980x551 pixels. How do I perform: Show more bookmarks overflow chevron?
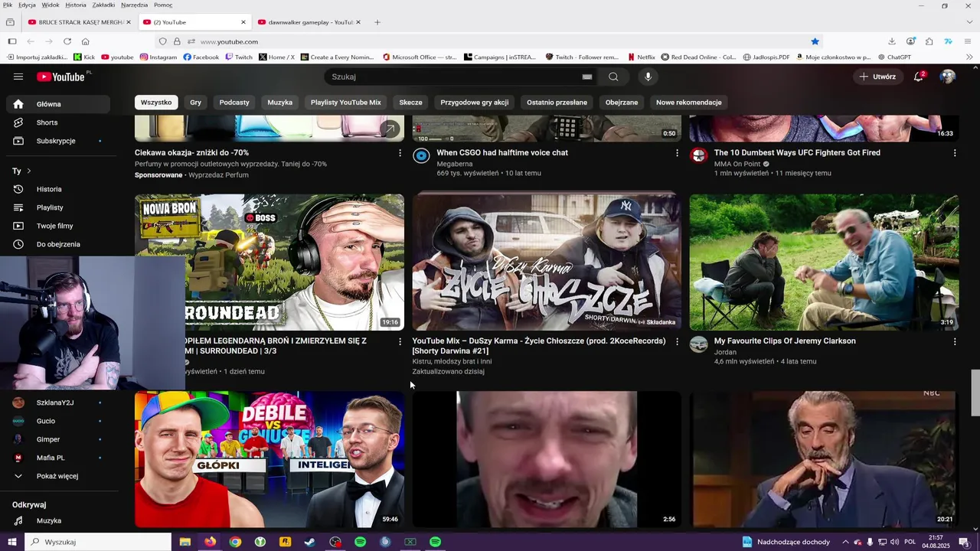pyautogui.click(x=969, y=57)
